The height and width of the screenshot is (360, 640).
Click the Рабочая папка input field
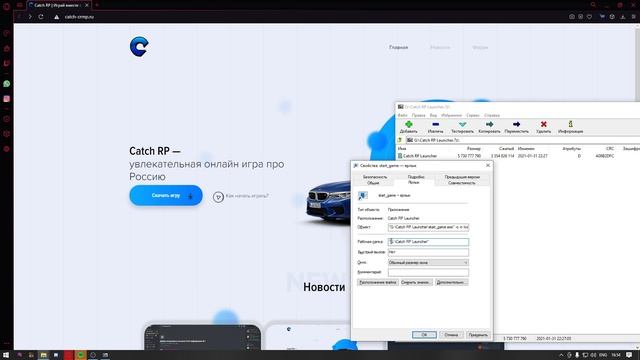[428, 242]
